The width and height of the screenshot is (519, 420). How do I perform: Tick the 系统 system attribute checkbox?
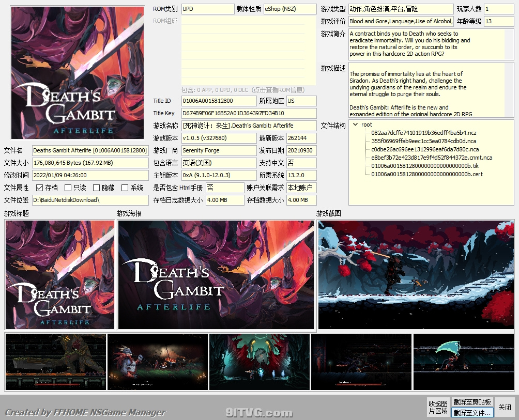(x=125, y=188)
